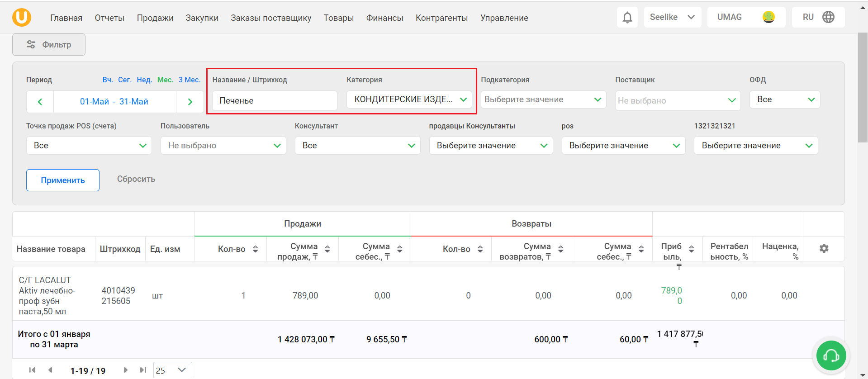Click the date range 01-Май - 31-Май
Viewport: 868px width, 379px height.
pyautogui.click(x=114, y=102)
